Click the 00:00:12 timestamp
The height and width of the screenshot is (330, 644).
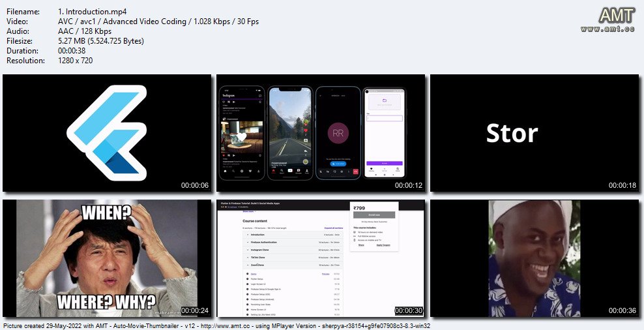409,185
